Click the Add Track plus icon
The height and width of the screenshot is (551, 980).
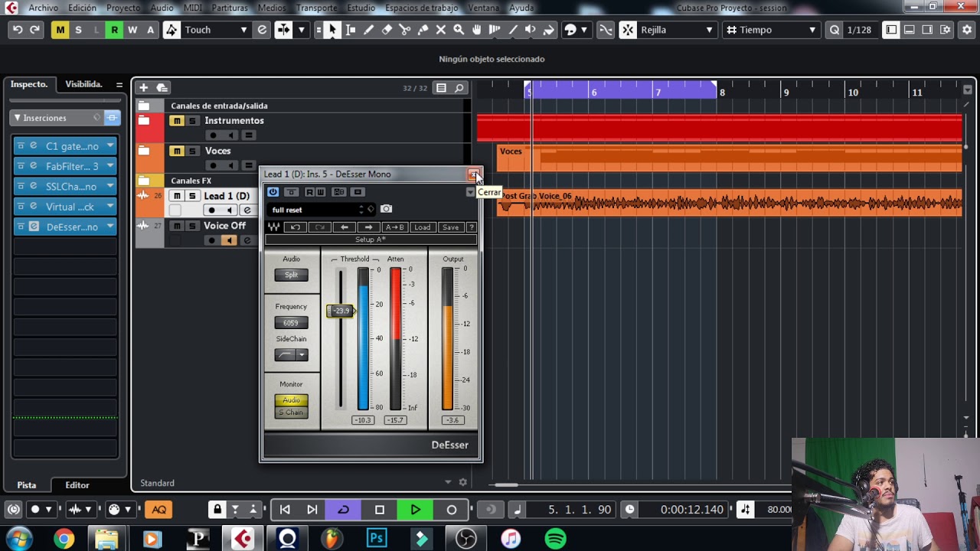(x=143, y=88)
